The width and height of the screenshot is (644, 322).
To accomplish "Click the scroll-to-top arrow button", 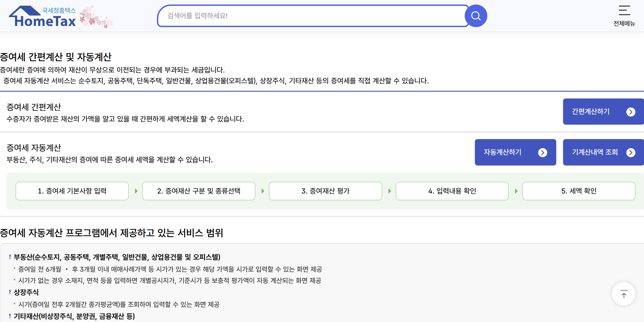I will pos(623,294).
